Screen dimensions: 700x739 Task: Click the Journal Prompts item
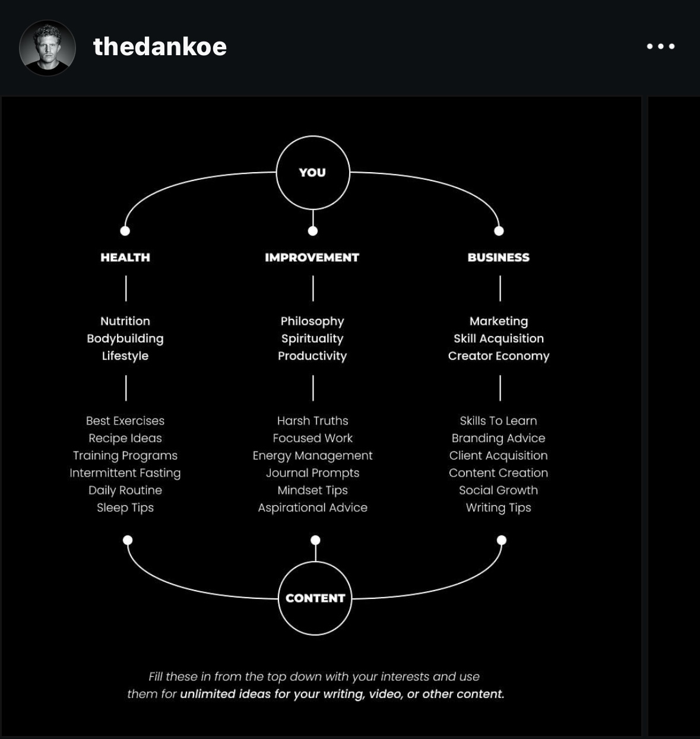313,473
